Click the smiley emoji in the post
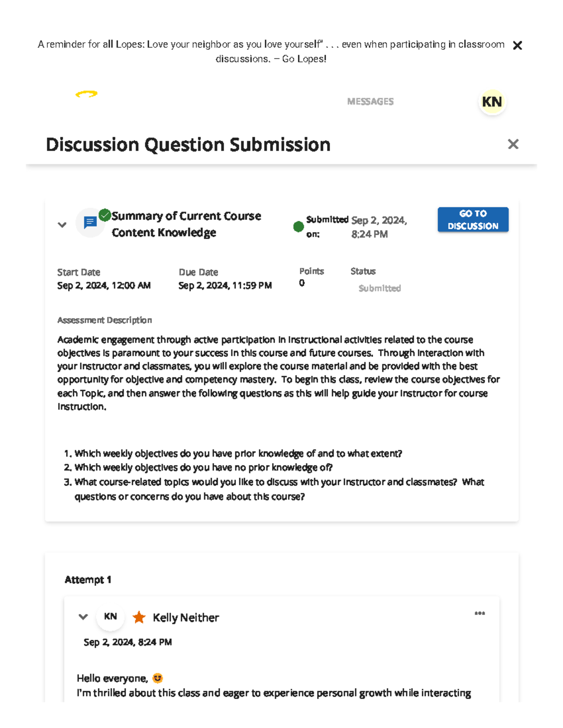The image size is (563, 728). pos(158,678)
